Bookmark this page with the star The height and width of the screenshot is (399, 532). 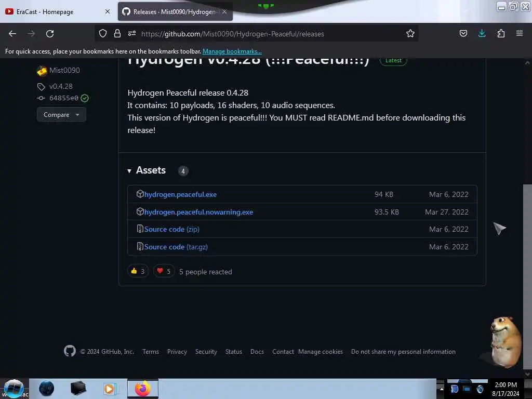coord(410,34)
